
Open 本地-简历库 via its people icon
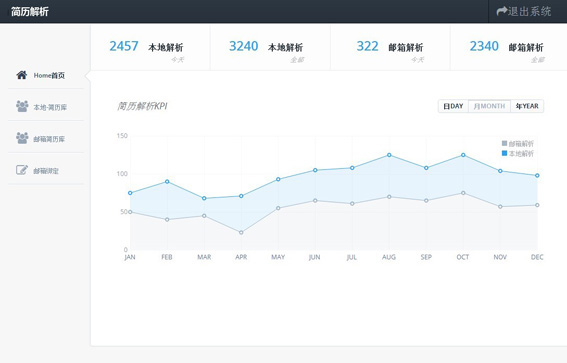(x=22, y=106)
